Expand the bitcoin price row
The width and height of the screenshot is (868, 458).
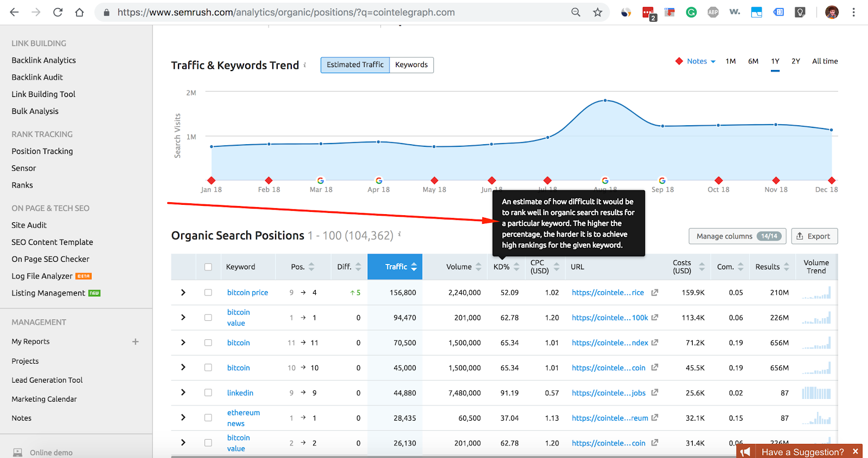click(183, 292)
